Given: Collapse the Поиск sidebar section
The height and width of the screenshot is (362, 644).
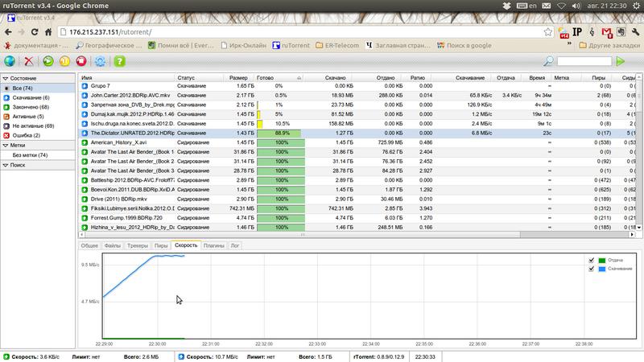Looking at the screenshot, I should [x=6, y=165].
